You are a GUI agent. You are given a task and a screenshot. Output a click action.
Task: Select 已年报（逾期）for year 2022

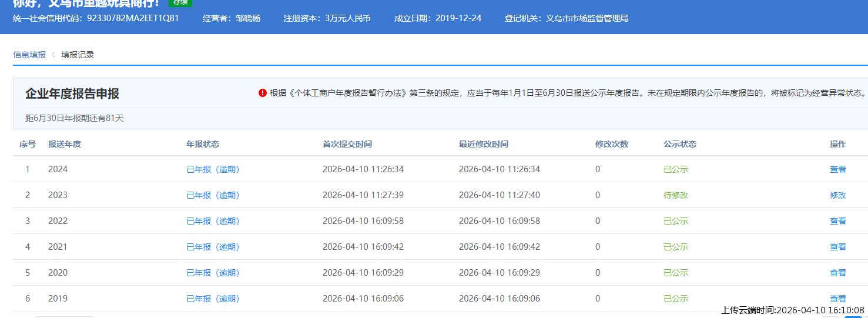(x=213, y=221)
